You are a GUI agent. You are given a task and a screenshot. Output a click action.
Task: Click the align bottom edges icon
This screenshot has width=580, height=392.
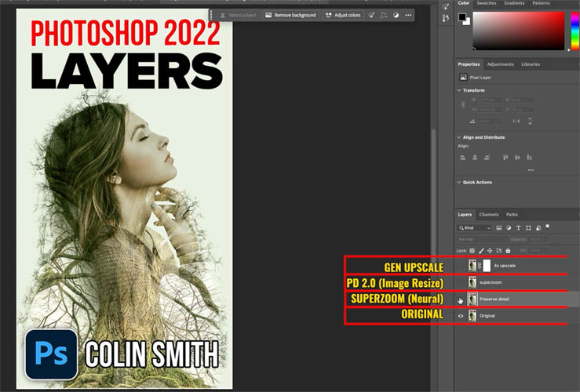pos(529,158)
